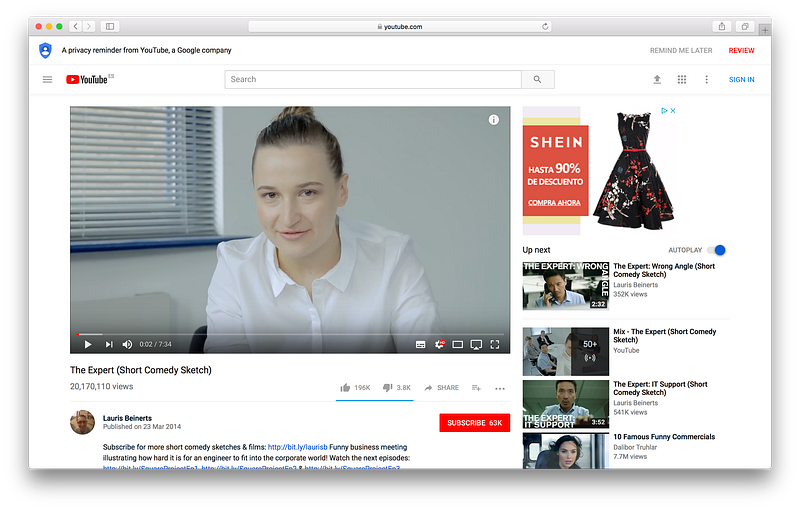800x510 pixels.
Task: Open the AdChoices triangle icon
Action: coord(664,111)
